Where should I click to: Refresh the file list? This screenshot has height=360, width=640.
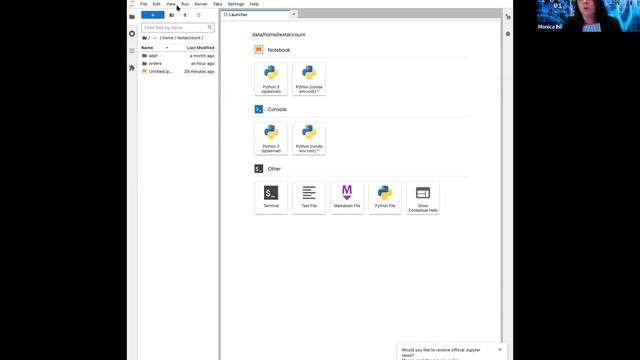tap(198, 15)
